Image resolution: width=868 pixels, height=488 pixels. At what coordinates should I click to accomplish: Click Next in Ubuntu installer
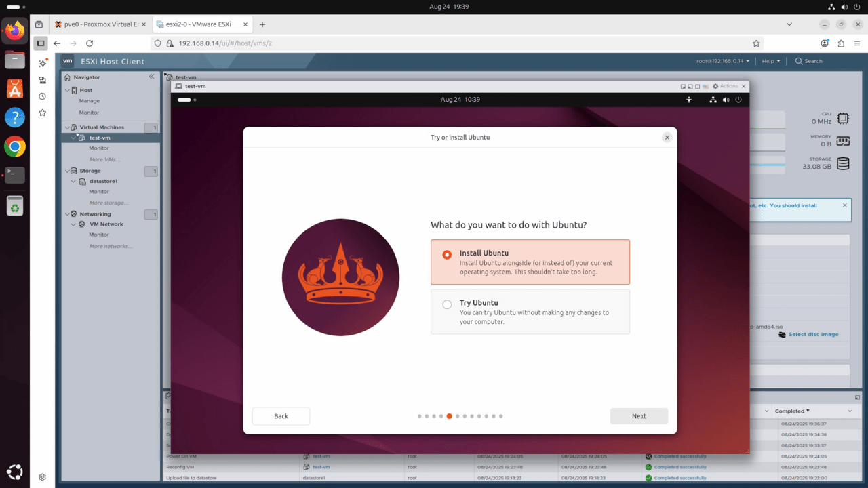[x=639, y=416]
